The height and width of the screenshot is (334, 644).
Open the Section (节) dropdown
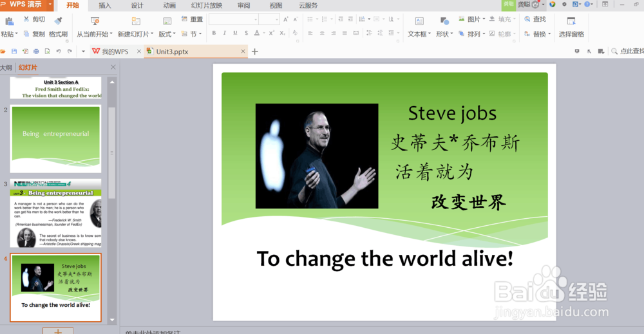click(x=192, y=34)
